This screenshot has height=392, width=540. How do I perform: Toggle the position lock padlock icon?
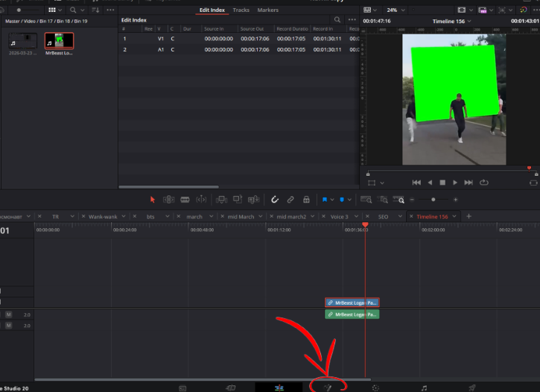[x=306, y=200]
